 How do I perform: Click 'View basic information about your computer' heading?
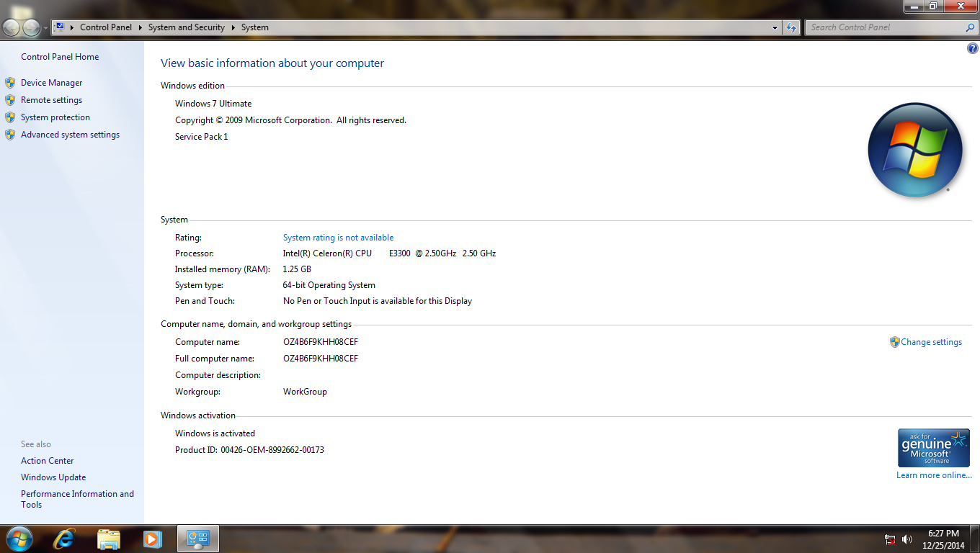pos(272,63)
